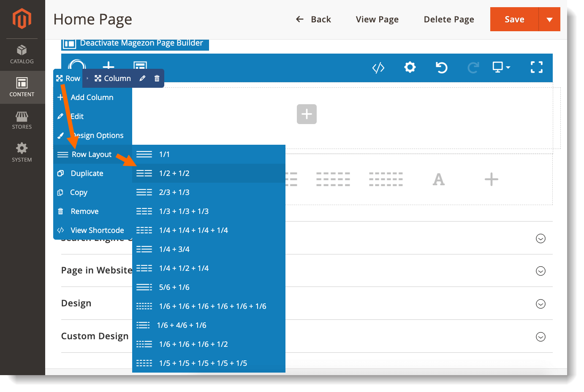Click the Save button
This screenshot has width=584, height=392.
point(514,19)
